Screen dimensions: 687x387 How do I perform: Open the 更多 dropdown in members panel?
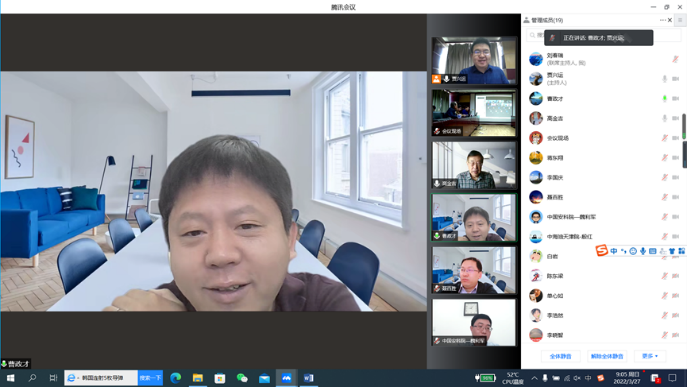pyautogui.click(x=650, y=356)
